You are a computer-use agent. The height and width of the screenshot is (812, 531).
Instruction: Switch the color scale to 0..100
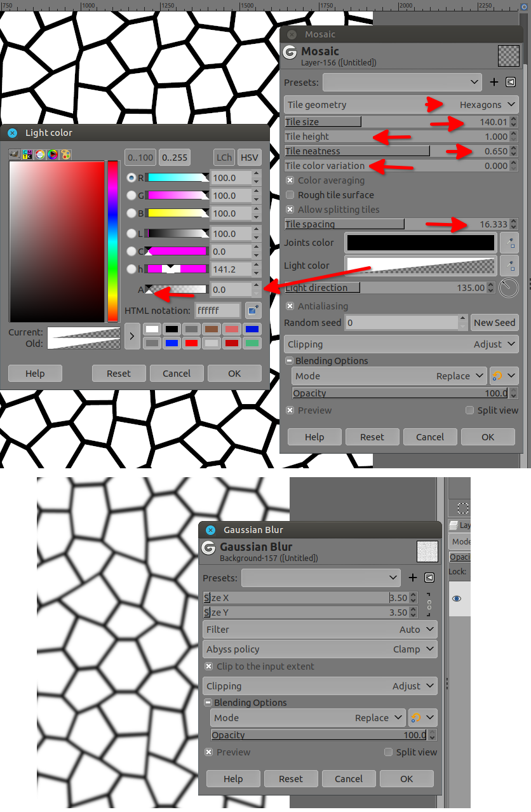pyautogui.click(x=141, y=158)
